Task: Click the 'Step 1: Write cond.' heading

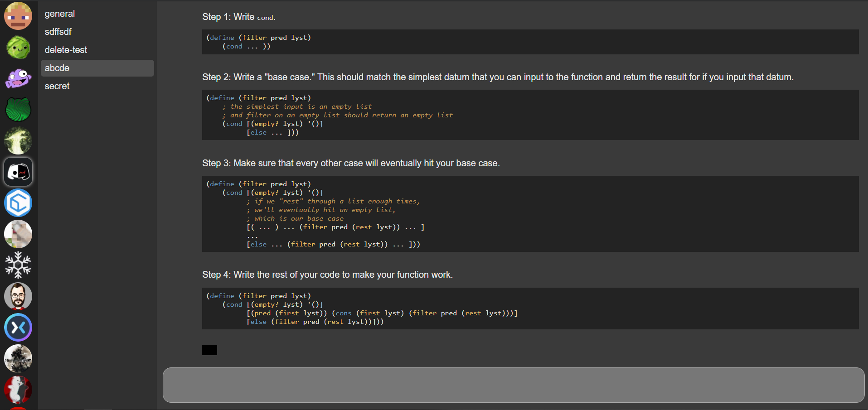Action: pos(239,17)
